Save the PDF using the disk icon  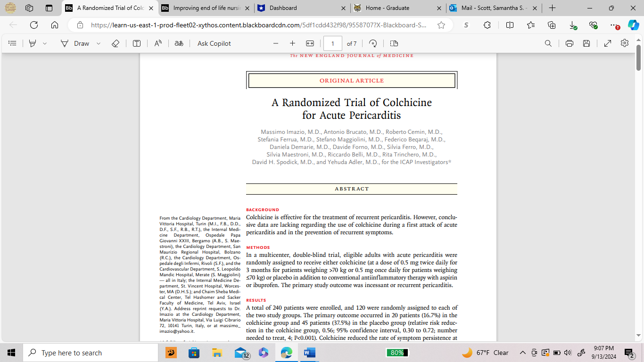coord(586,43)
